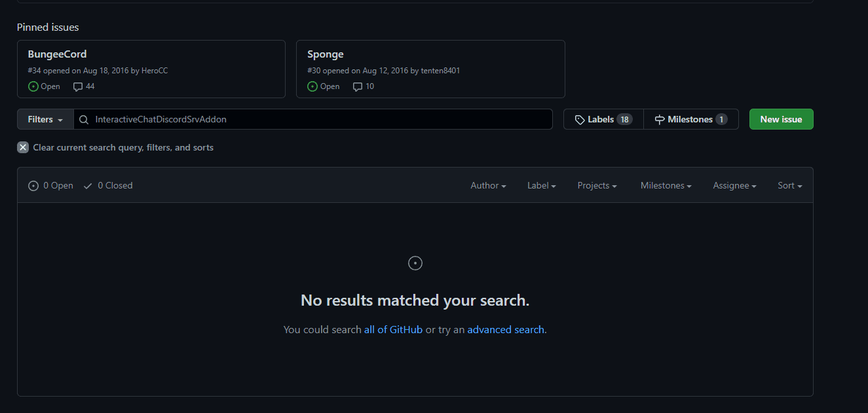Click the Labels tag icon
Image resolution: width=868 pixels, height=413 pixels.
click(x=580, y=120)
